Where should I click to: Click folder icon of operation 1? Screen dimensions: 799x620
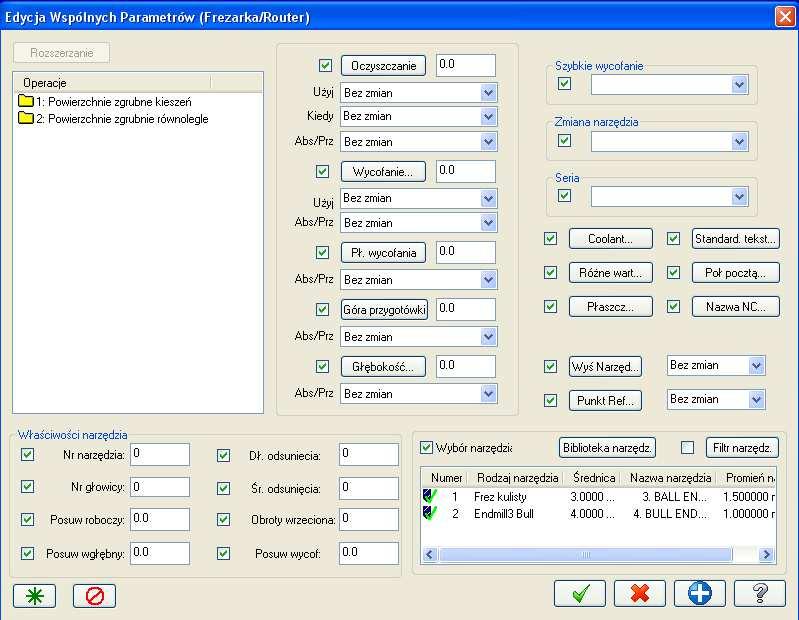coord(25,101)
